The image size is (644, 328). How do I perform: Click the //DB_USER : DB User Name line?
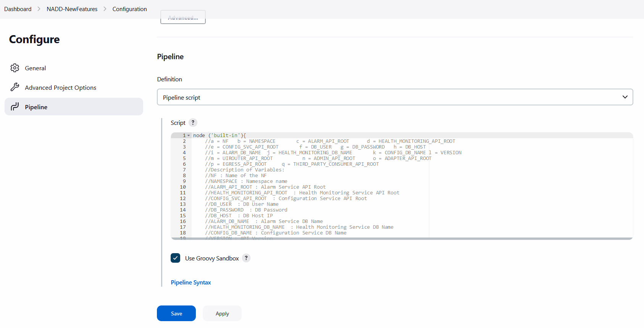[x=242, y=204]
